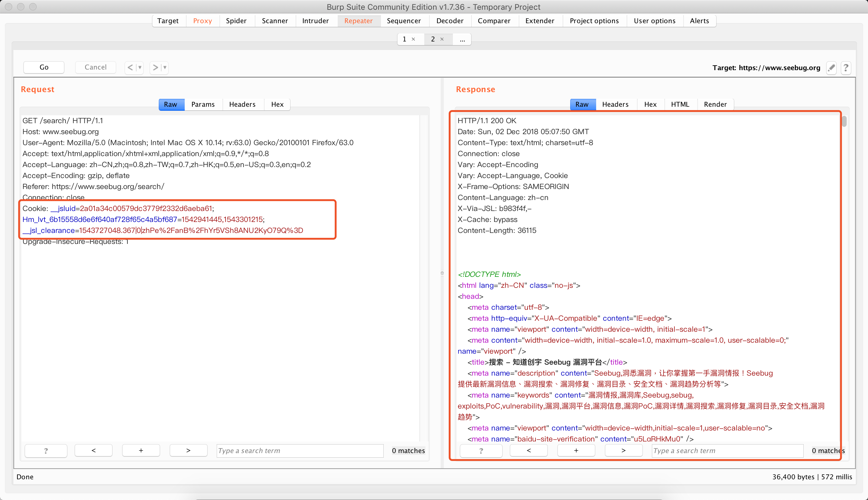
Task: Click previous match button in response search
Action: [528, 451]
